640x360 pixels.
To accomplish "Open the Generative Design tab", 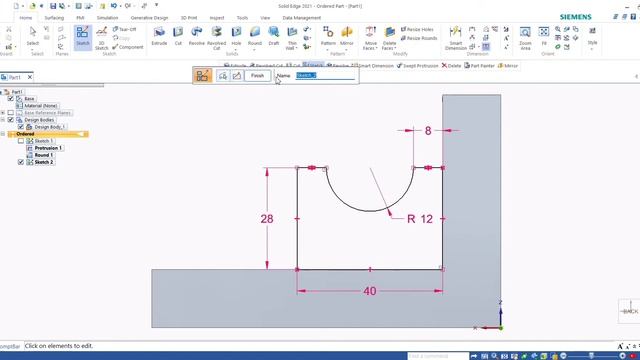I will [x=149, y=18].
